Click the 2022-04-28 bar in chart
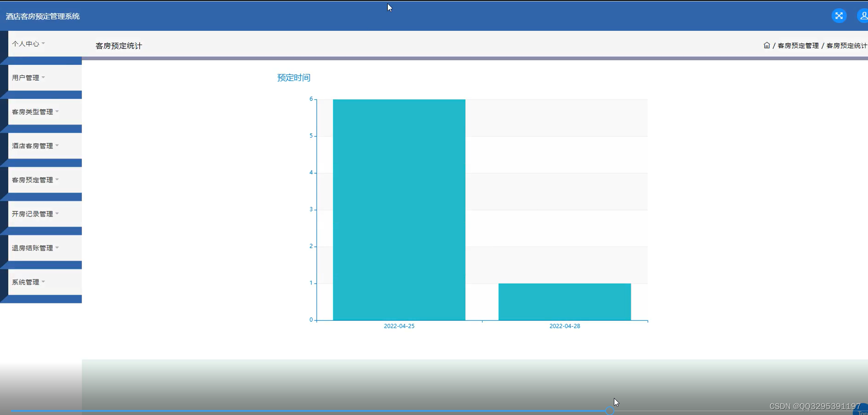This screenshot has height=415, width=868. (x=565, y=302)
